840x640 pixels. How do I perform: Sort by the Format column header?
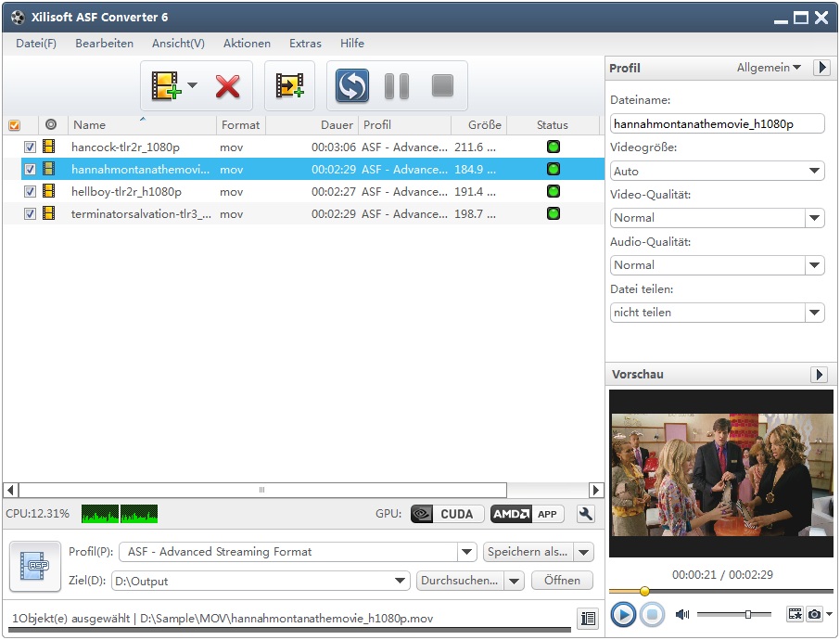[x=240, y=125]
